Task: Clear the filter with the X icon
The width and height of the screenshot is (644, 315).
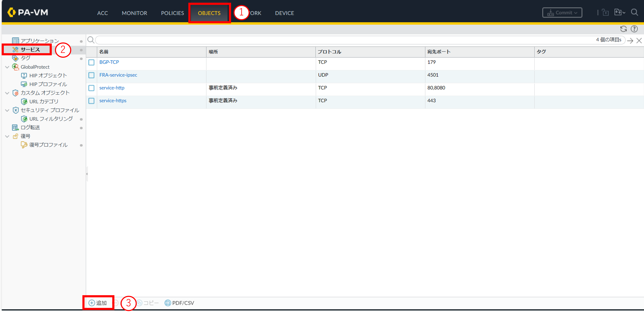Action: [639, 40]
